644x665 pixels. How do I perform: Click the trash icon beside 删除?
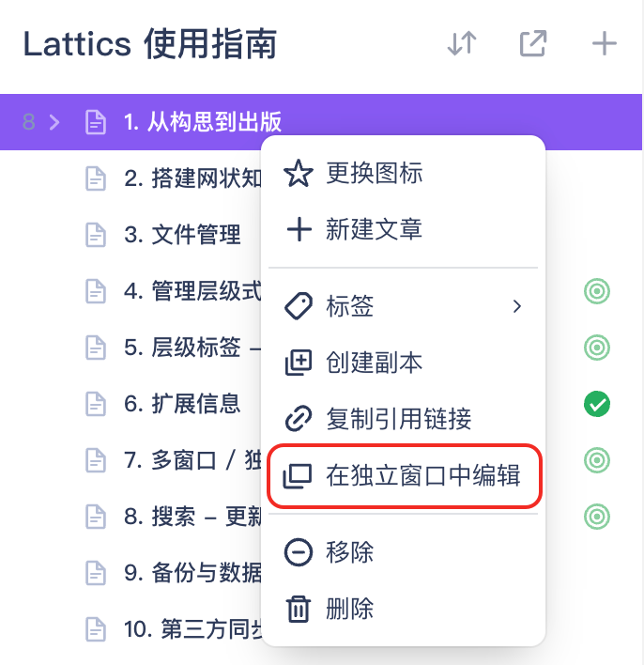coord(299,609)
